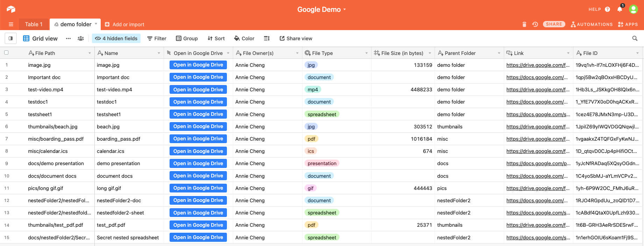Click Open in Google Drive for calendar.ics
Viewport: 644px width, 246px height.
[198, 151]
